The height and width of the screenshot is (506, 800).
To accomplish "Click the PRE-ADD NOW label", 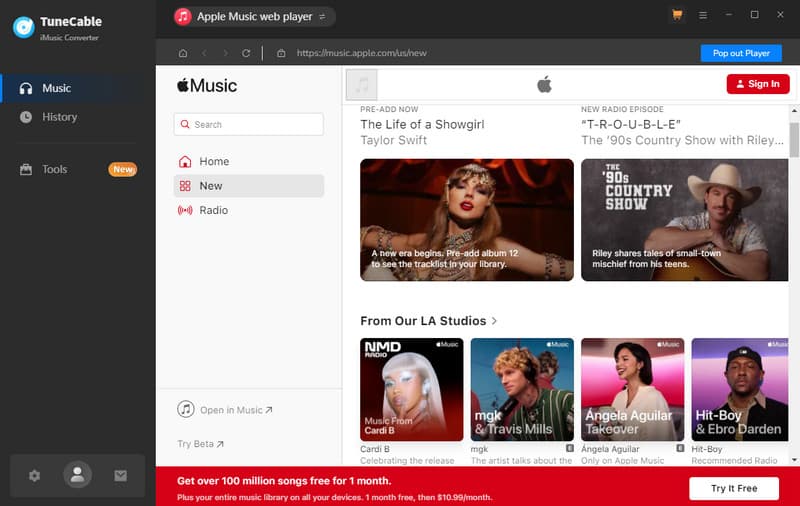I will click(x=389, y=109).
